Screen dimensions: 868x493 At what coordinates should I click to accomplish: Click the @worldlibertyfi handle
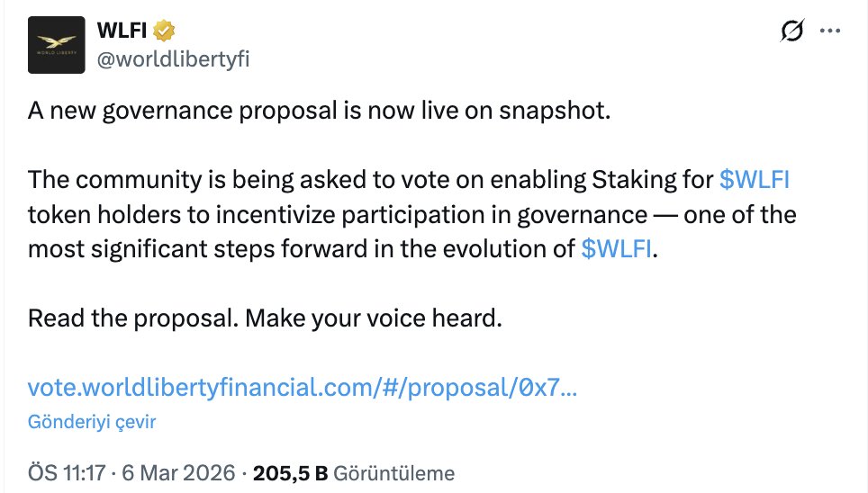(172, 58)
